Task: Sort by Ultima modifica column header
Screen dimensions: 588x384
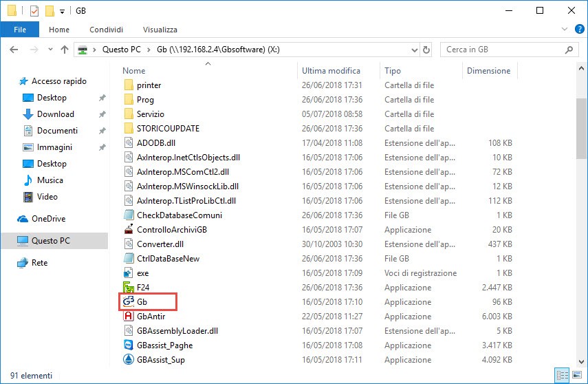Action: coord(331,71)
